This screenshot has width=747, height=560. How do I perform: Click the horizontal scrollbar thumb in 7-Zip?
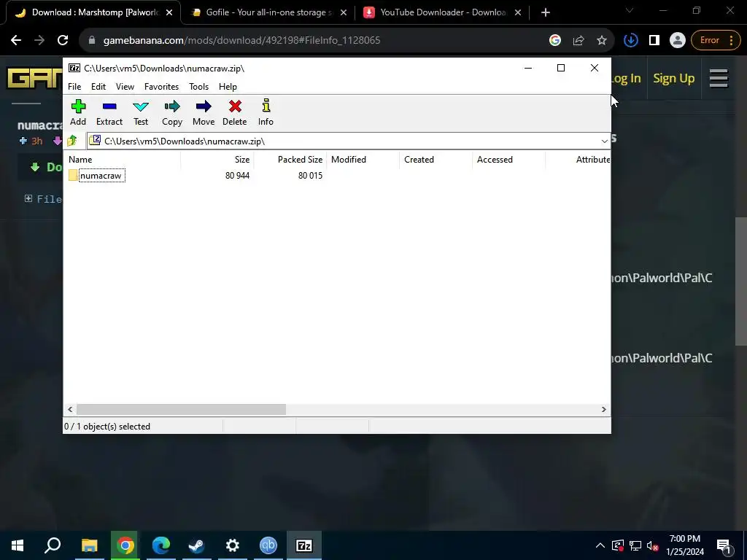pyautogui.click(x=181, y=410)
